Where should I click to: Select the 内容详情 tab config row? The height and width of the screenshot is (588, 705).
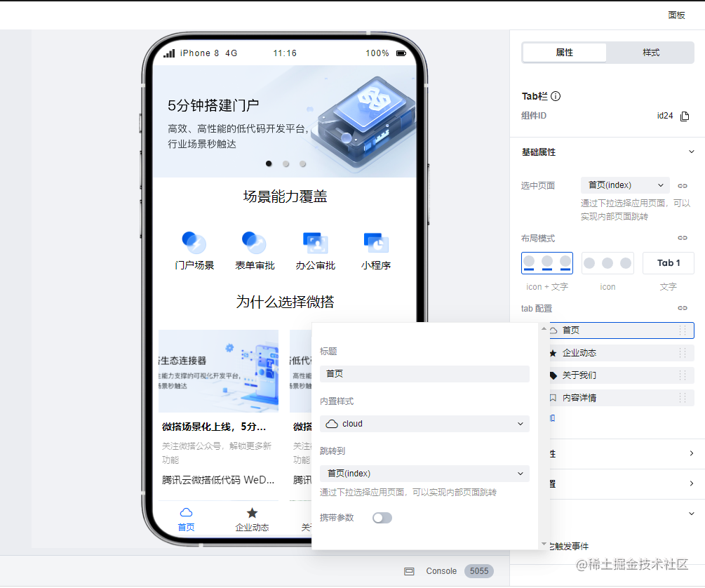pos(622,398)
